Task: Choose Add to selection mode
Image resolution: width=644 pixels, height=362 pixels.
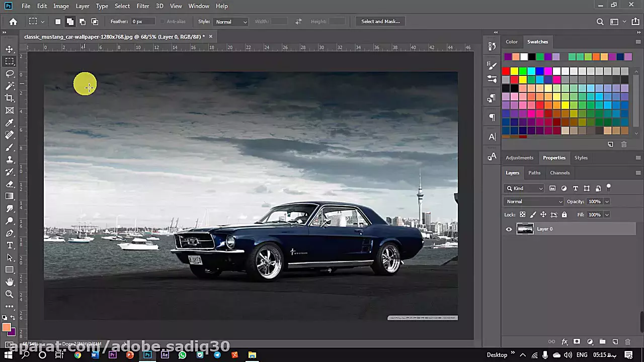Action: pos(70,22)
